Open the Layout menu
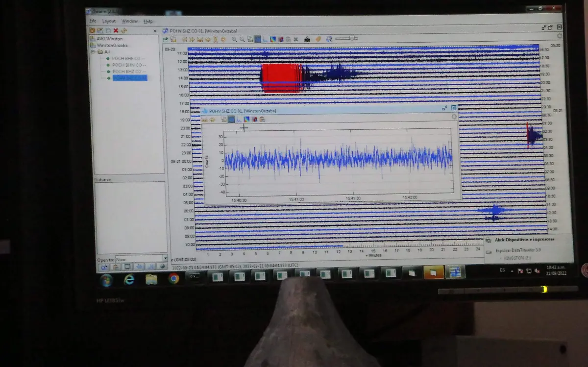588x367 pixels. pos(109,21)
